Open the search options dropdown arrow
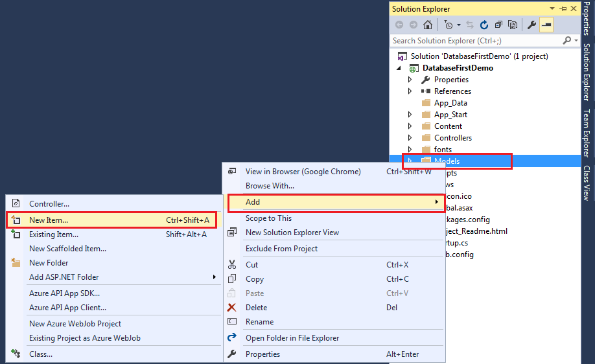This screenshot has width=595, height=364. point(576,40)
